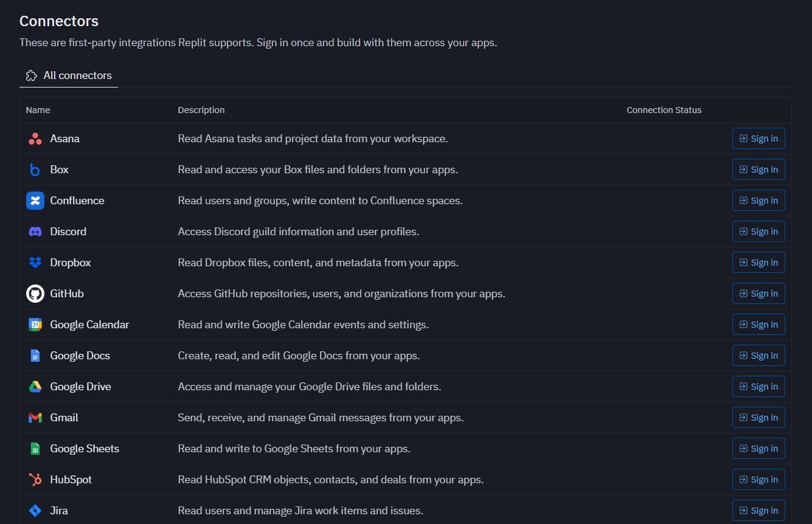Click the Dropbox logo icon

[35, 263]
